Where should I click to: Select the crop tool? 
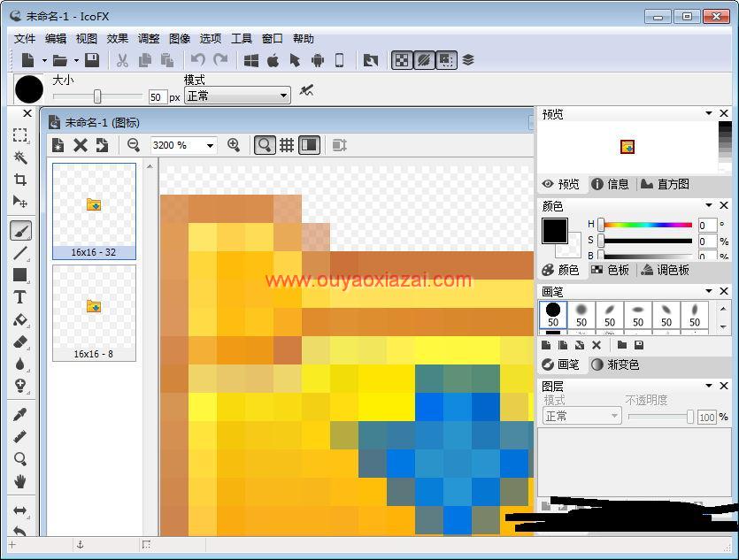click(x=19, y=180)
